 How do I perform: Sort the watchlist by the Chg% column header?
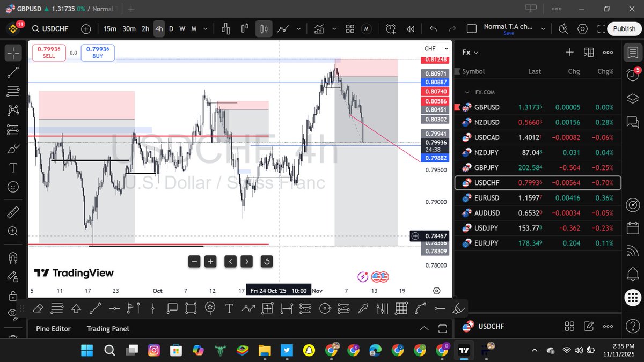coord(605,71)
